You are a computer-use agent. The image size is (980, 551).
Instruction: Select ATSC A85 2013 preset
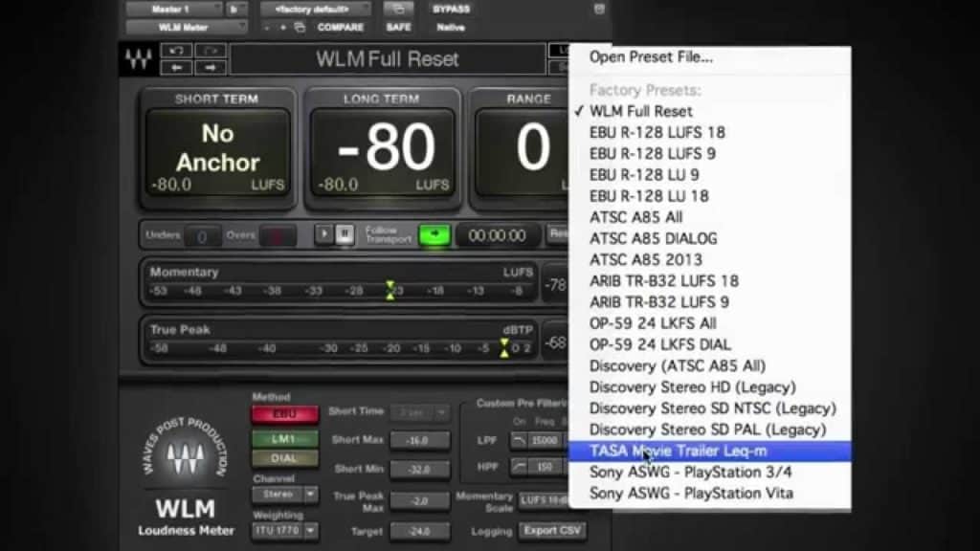click(x=710, y=260)
